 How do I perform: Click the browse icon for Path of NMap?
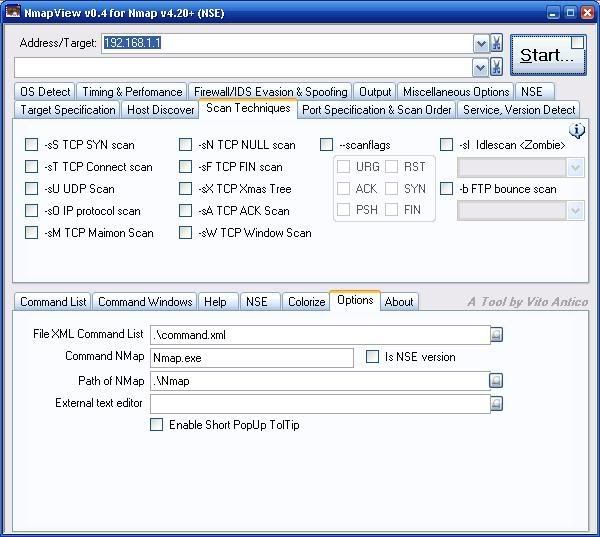(x=496, y=381)
